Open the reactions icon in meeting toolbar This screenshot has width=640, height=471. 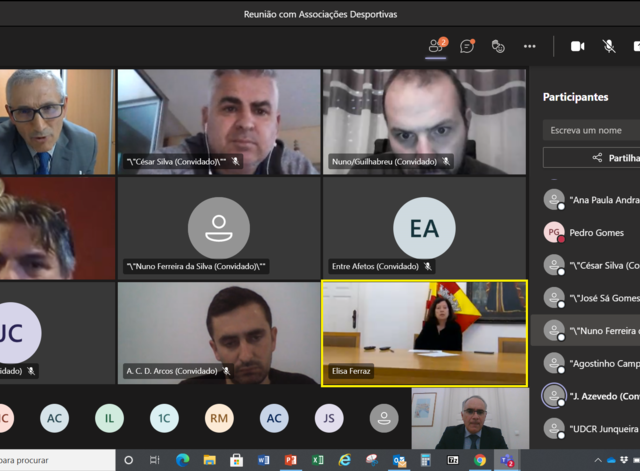[498, 46]
